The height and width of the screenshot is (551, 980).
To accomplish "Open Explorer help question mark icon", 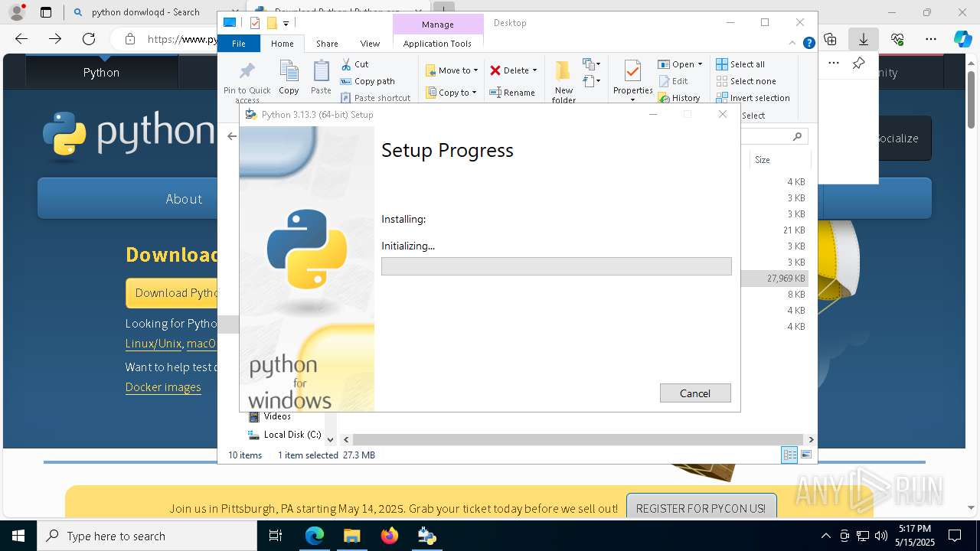I will click(x=808, y=44).
